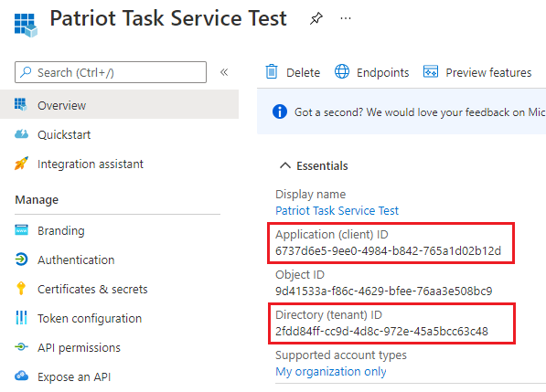Viewport: 546px width, 392px height.
Task: Click the Quickstart cloud icon
Action: coord(21,133)
